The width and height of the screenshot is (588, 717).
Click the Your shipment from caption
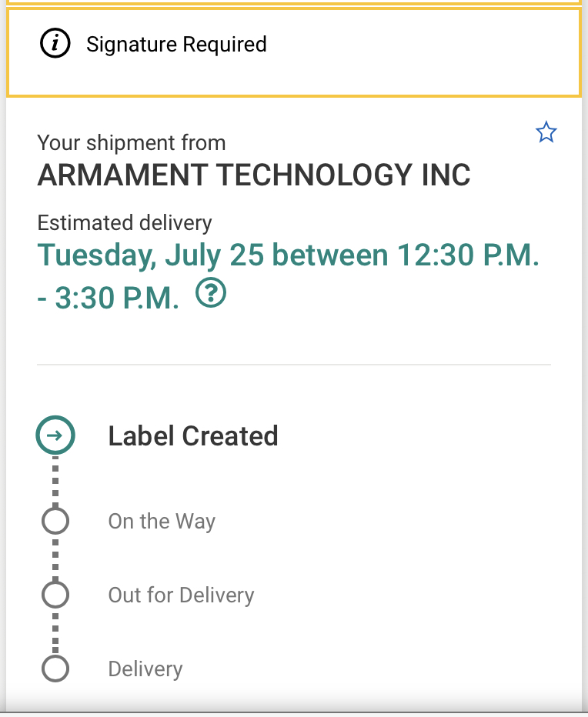[132, 142]
